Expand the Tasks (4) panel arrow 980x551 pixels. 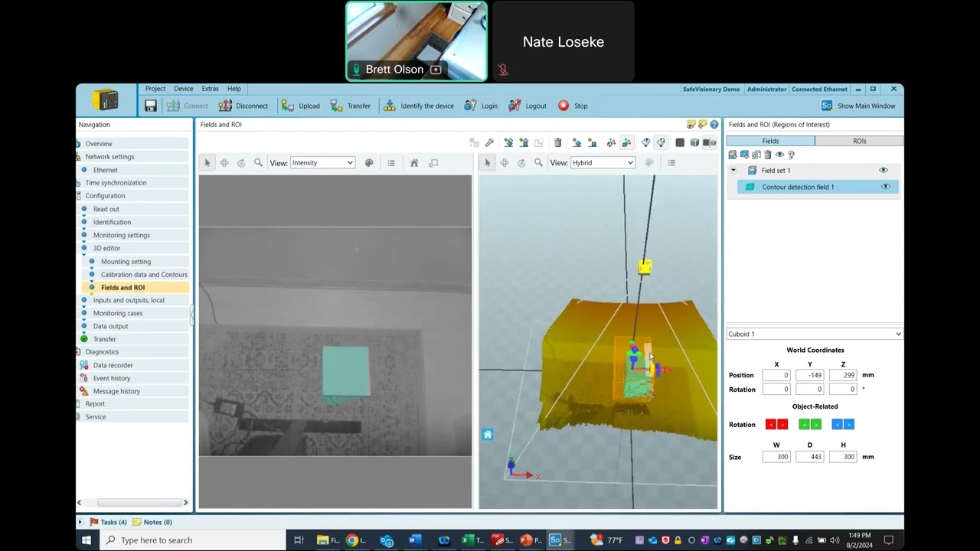(x=80, y=522)
